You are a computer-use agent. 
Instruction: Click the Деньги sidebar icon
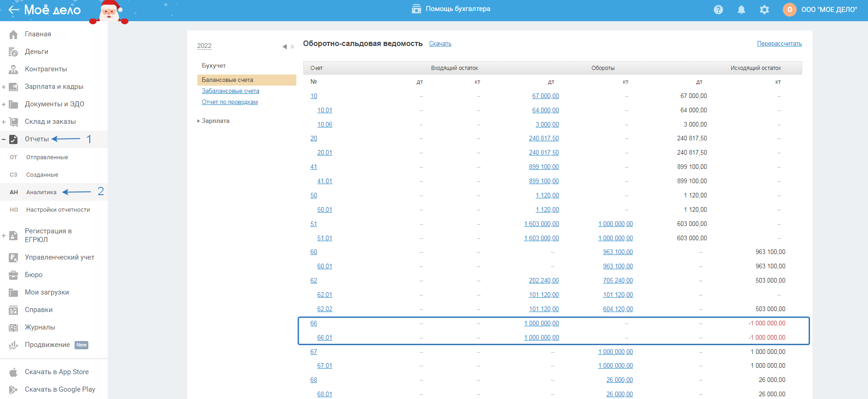pos(13,52)
